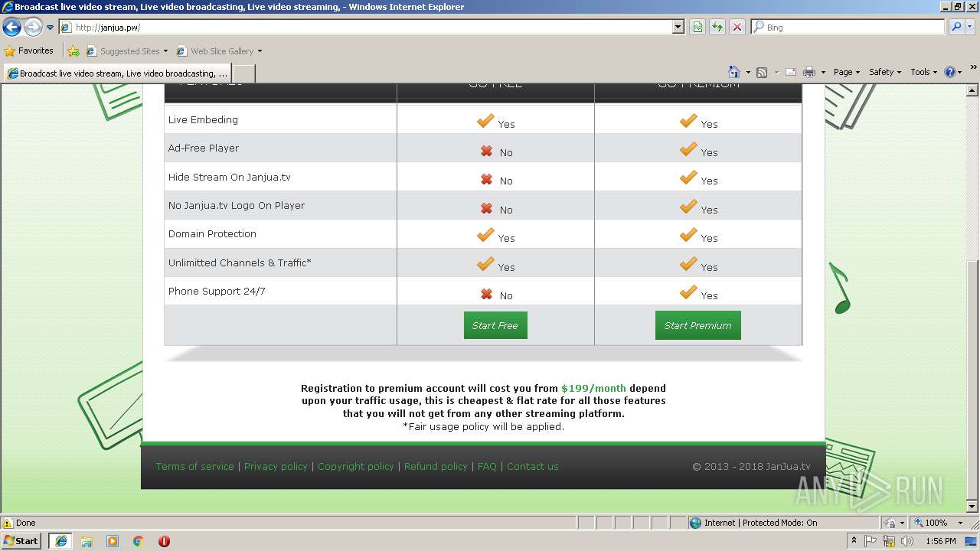Click the Print icon
The height and width of the screenshot is (551, 980).
[809, 72]
